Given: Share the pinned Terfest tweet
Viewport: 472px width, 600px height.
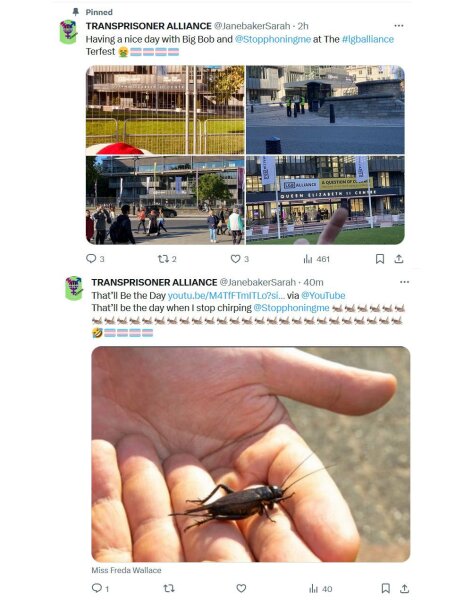Looking at the screenshot, I should 399,259.
